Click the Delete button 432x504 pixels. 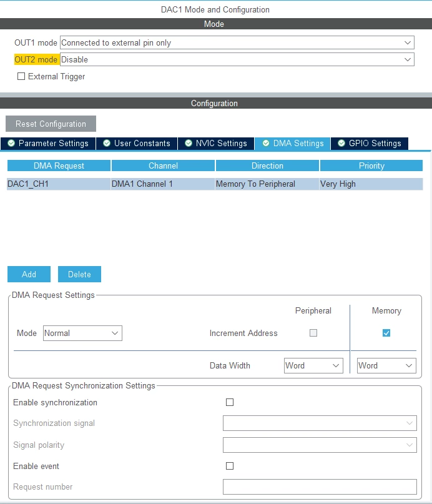pos(79,274)
